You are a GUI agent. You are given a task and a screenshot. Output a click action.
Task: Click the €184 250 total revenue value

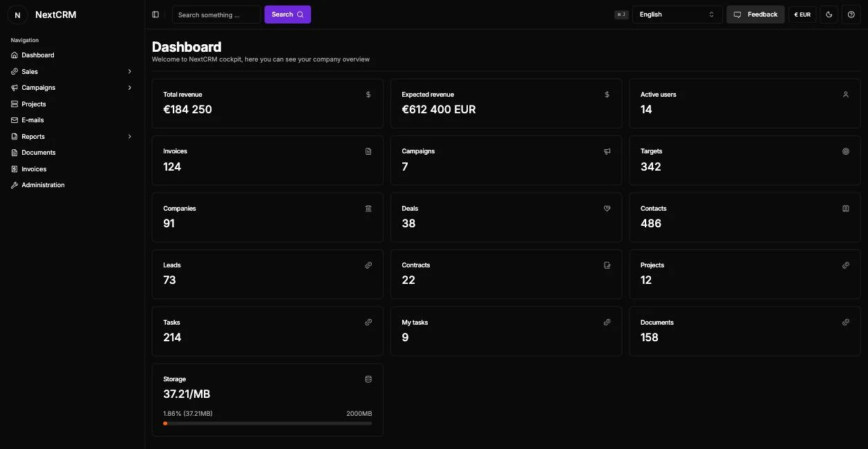(x=188, y=109)
